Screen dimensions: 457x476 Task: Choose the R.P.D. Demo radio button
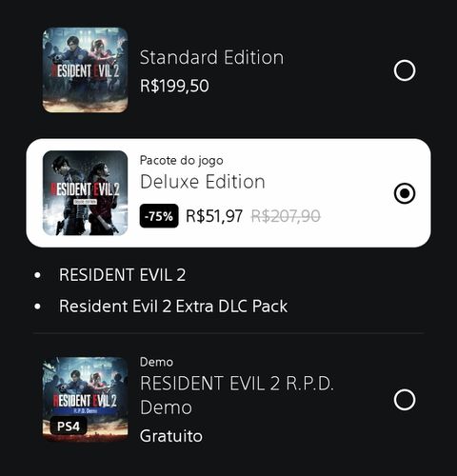[x=405, y=400]
